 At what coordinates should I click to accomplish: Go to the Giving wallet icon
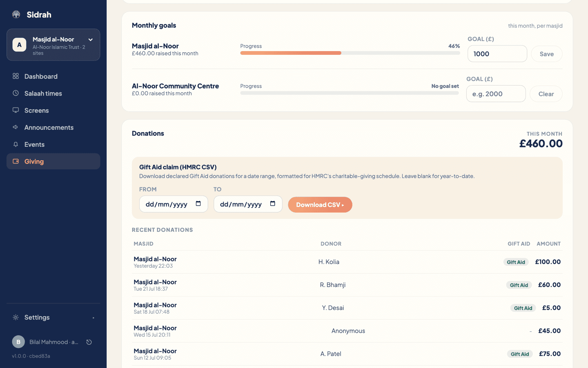click(x=16, y=161)
